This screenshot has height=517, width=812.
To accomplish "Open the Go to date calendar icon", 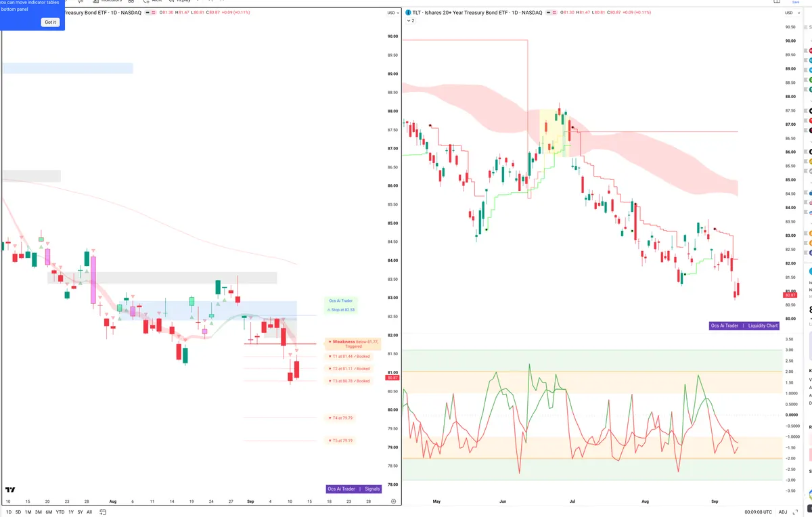I will pos(102,512).
